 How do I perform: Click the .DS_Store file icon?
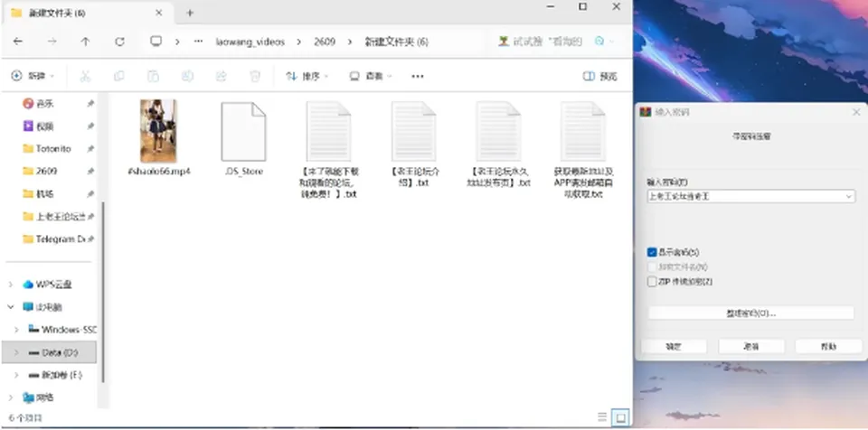pos(243,132)
